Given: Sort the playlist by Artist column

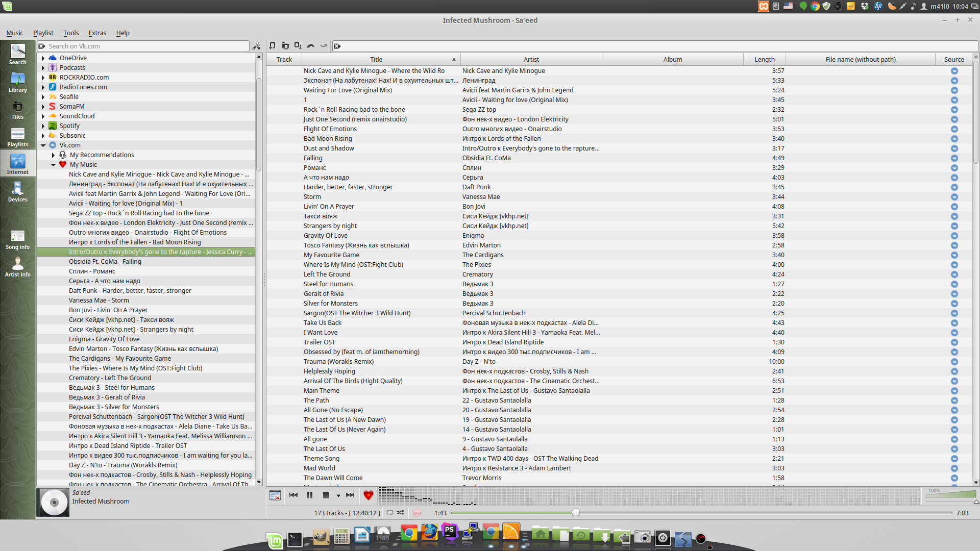Looking at the screenshot, I should (531, 60).
